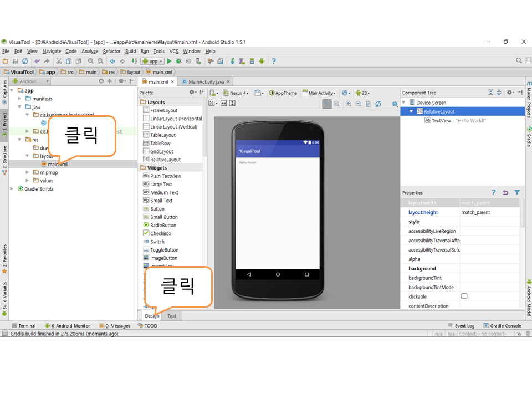532x399 pixels.
Task: Open the Refactor menu
Action: click(111, 51)
